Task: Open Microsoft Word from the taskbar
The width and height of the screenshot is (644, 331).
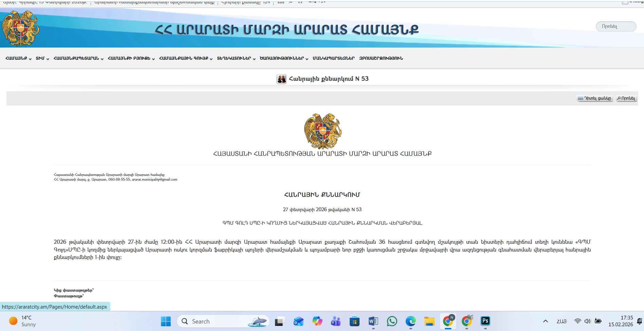Action: click(x=373, y=321)
